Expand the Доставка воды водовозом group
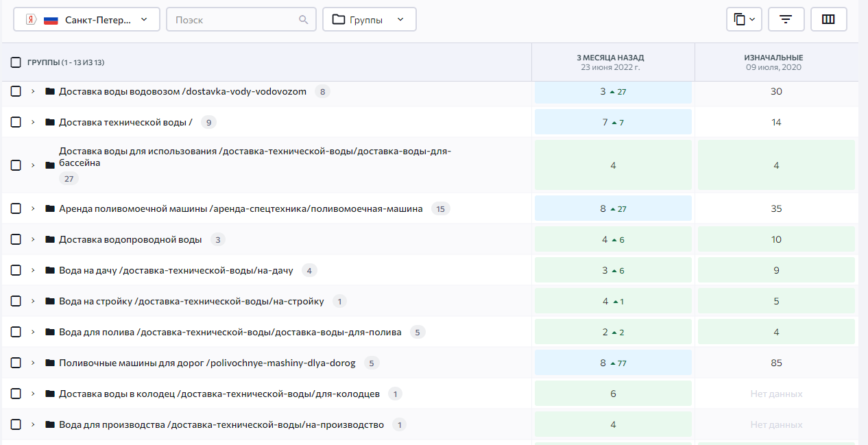Screen dimensions: 868x445 33,91
